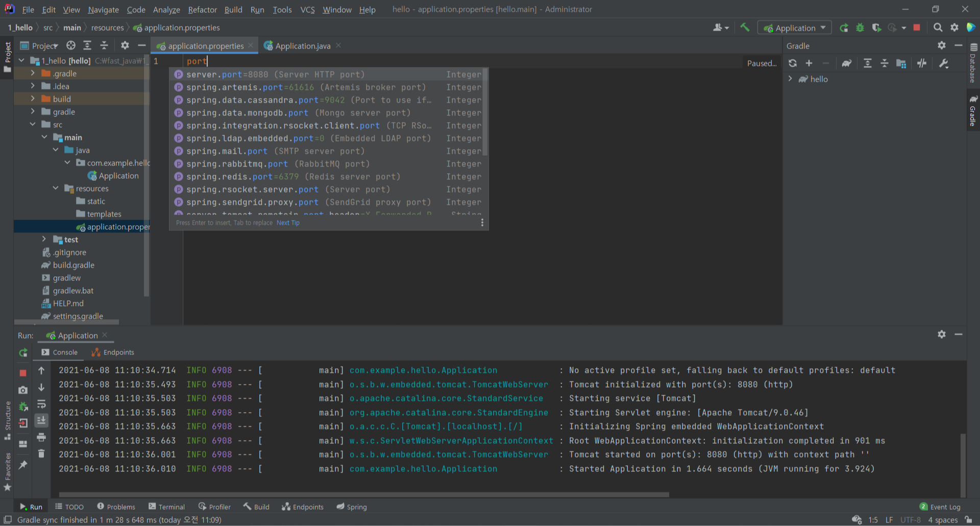Open Project panel options gear

click(125, 45)
